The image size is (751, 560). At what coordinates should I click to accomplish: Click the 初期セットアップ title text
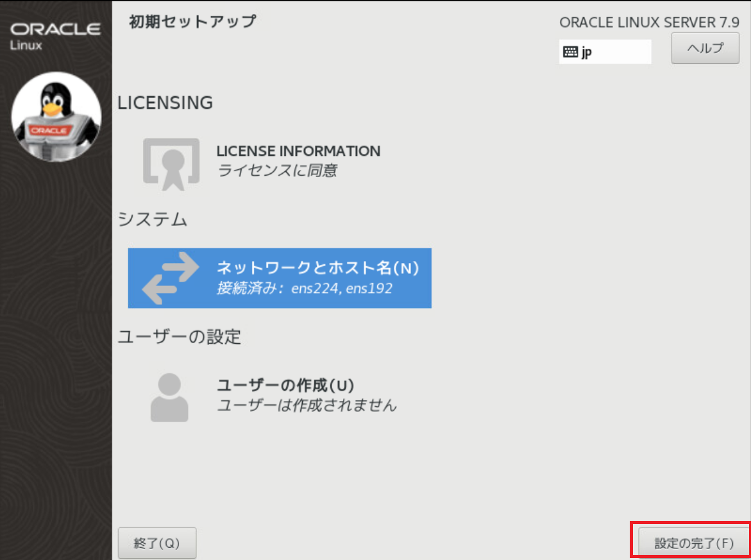pyautogui.click(x=192, y=22)
